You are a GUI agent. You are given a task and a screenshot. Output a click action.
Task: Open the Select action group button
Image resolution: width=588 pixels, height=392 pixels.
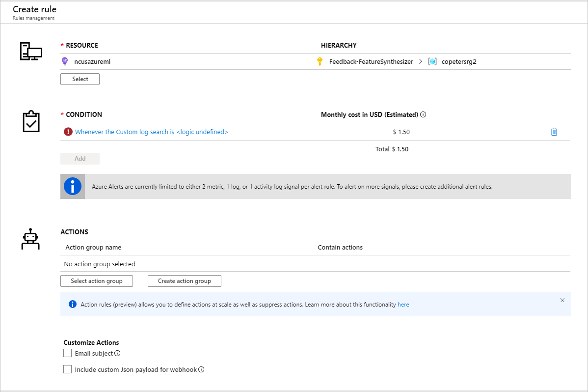pyautogui.click(x=96, y=281)
